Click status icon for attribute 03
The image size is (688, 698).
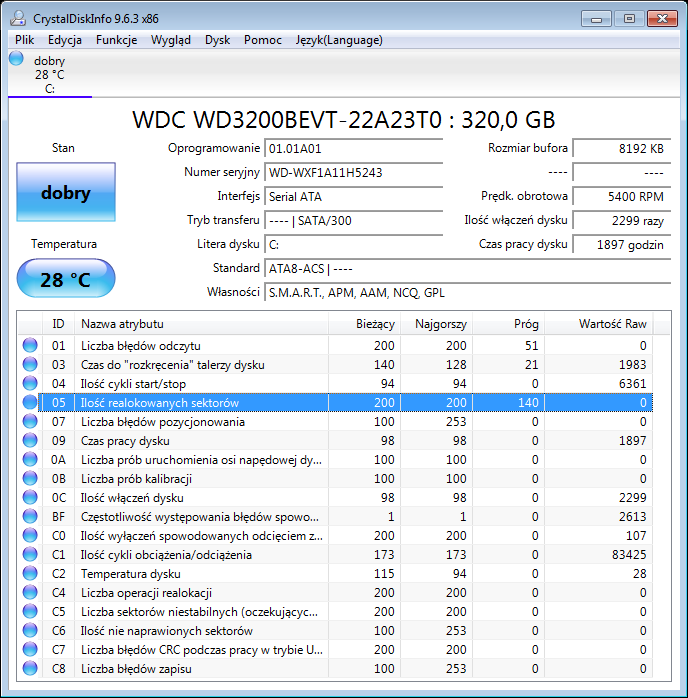tap(30, 365)
